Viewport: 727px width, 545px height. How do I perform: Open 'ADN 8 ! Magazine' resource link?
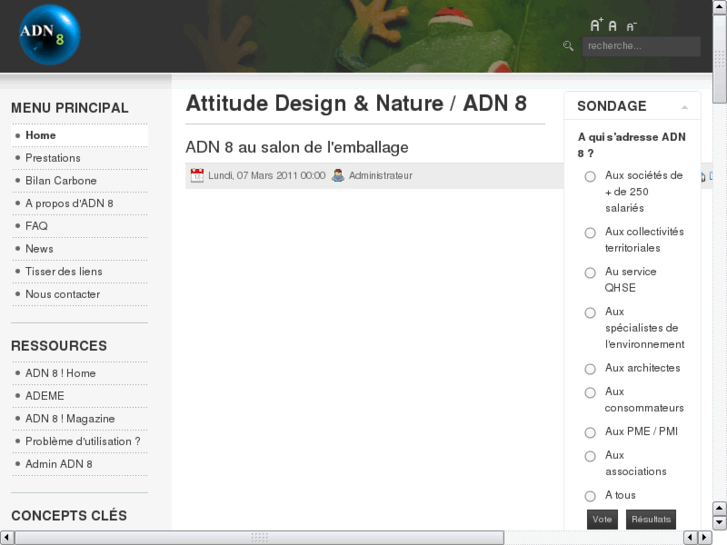click(x=79, y=419)
